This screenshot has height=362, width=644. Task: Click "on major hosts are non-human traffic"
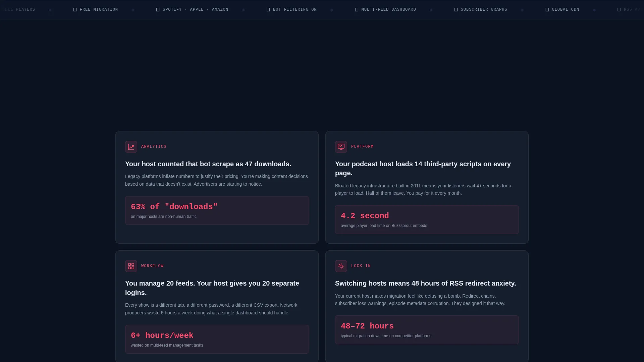pos(164,217)
